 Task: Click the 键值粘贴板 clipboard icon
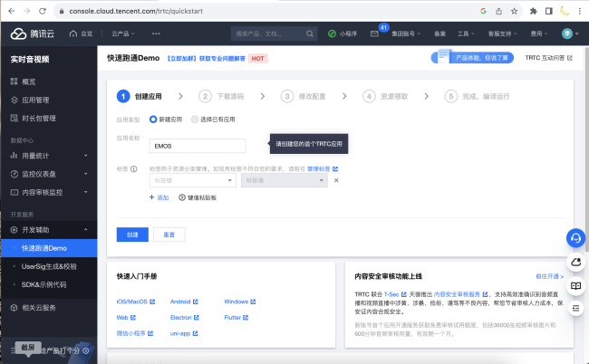(182, 197)
